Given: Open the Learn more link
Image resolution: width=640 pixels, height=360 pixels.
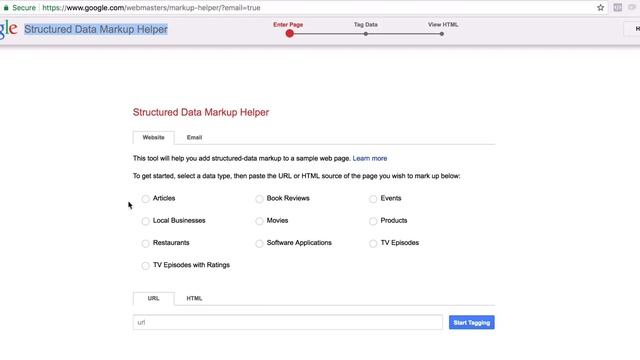Looking at the screenshot, I should pyautogui.click(x=370, y=158).
